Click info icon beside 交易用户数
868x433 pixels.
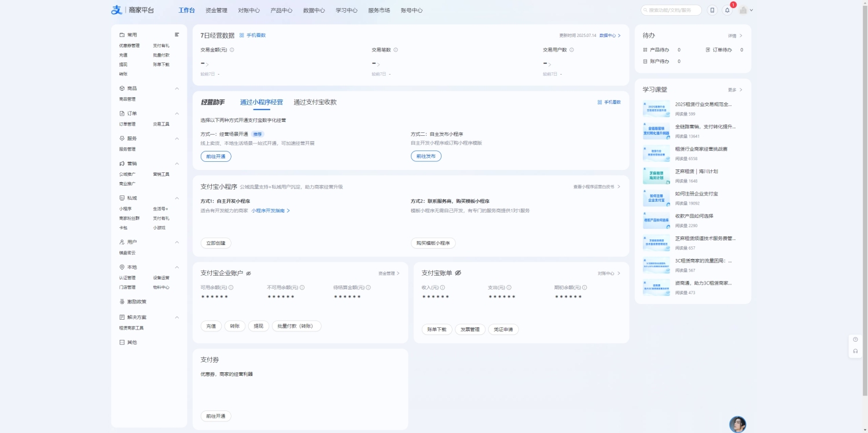pos(572,50)
